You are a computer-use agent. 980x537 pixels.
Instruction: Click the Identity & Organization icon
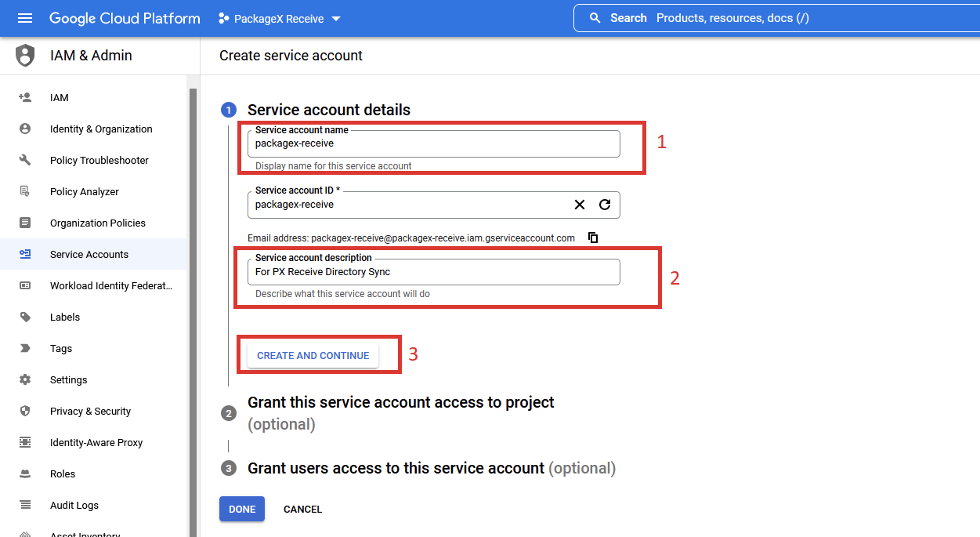click(x=25, y=129)
